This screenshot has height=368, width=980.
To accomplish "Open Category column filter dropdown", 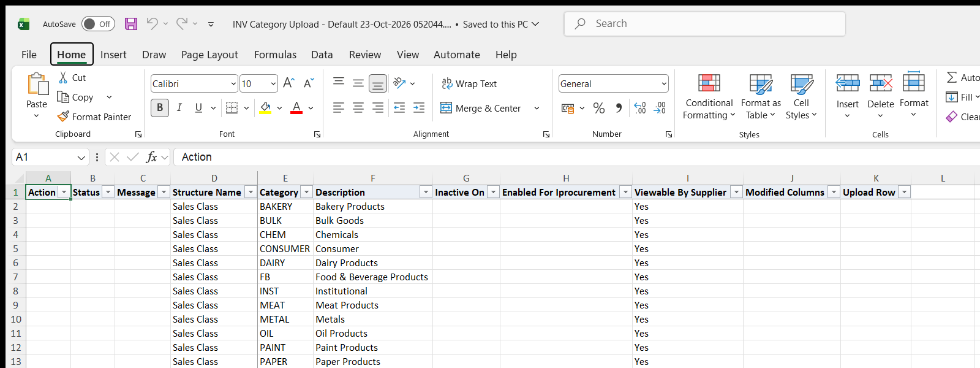I will click(x=307, y=192).
